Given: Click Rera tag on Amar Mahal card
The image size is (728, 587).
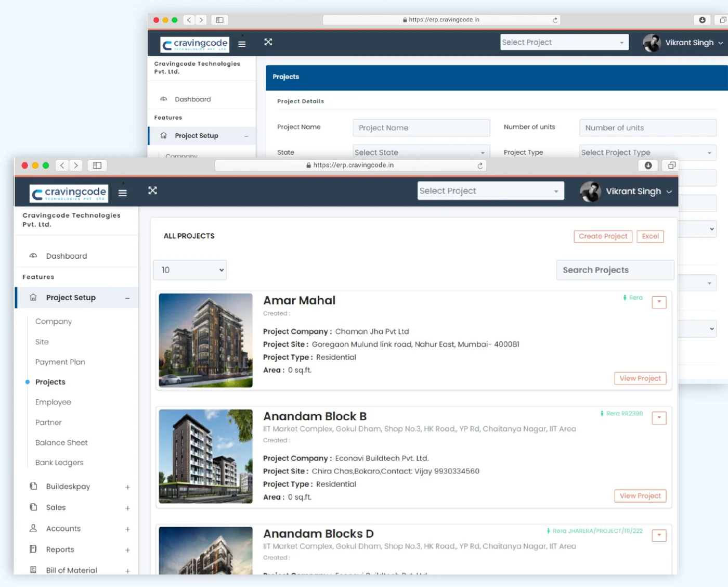Looking at the screenshot, I should click(x=633, y=298).
